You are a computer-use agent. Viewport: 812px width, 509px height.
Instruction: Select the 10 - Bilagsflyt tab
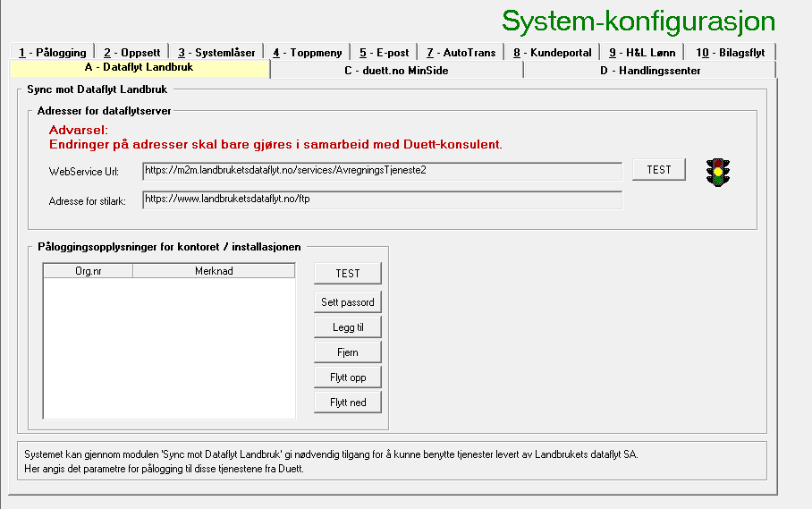pos(731,52)
